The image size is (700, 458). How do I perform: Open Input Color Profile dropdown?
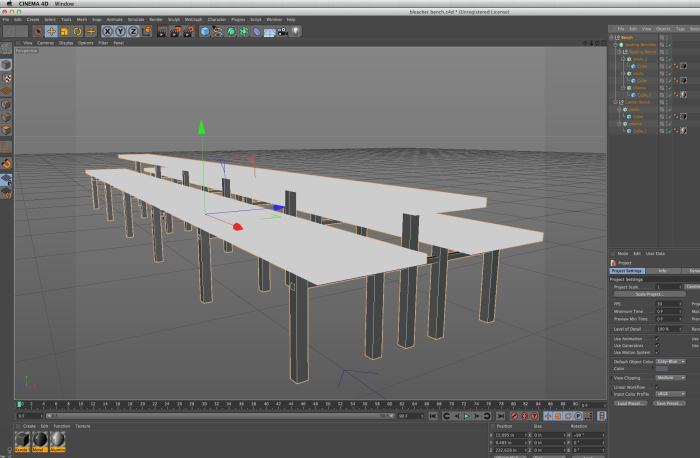point(671,394)
